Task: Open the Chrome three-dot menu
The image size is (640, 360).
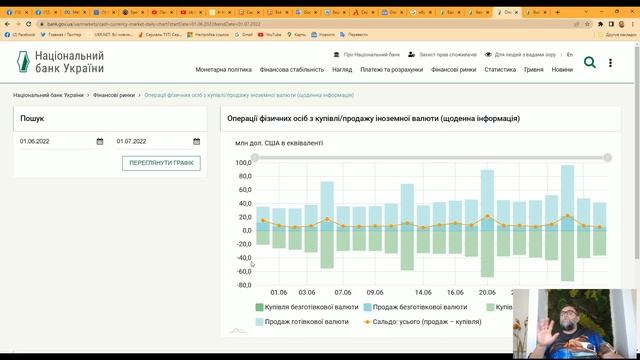Action: click(633, 24)
